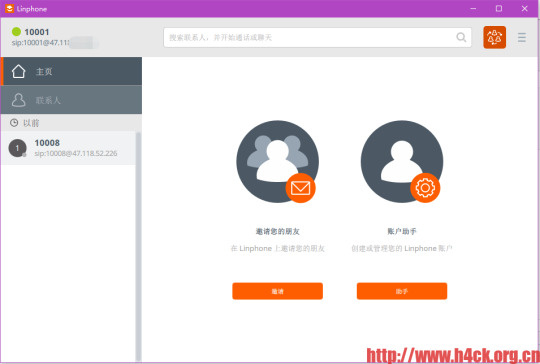Screen dimensions: 540x364
Task: Click the clock history icon
Action: click(14, 123)
